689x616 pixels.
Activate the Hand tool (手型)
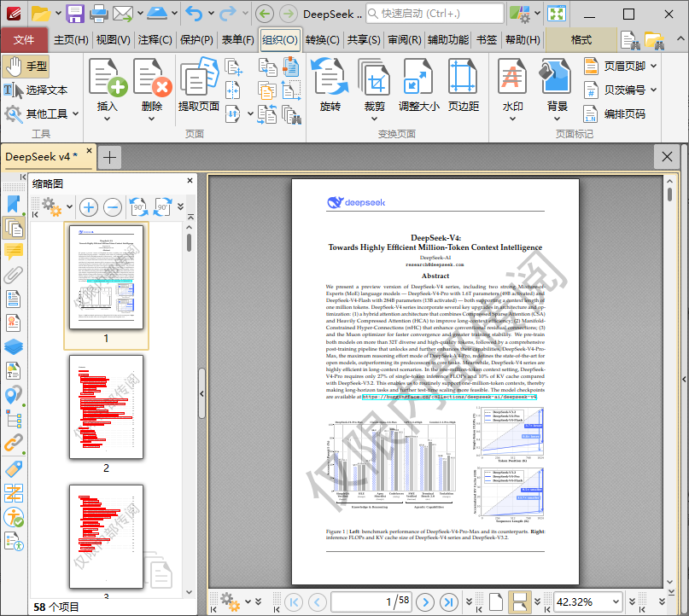pos(26,67)
